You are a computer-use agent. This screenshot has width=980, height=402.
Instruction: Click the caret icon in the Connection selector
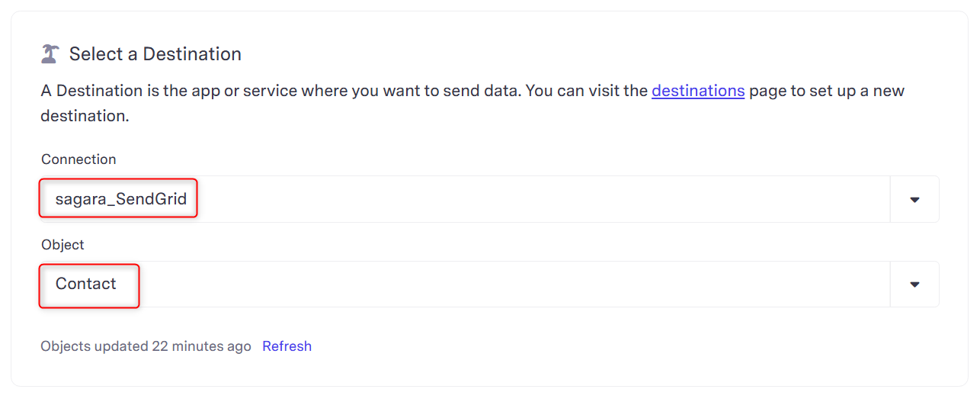click(914, 200)
